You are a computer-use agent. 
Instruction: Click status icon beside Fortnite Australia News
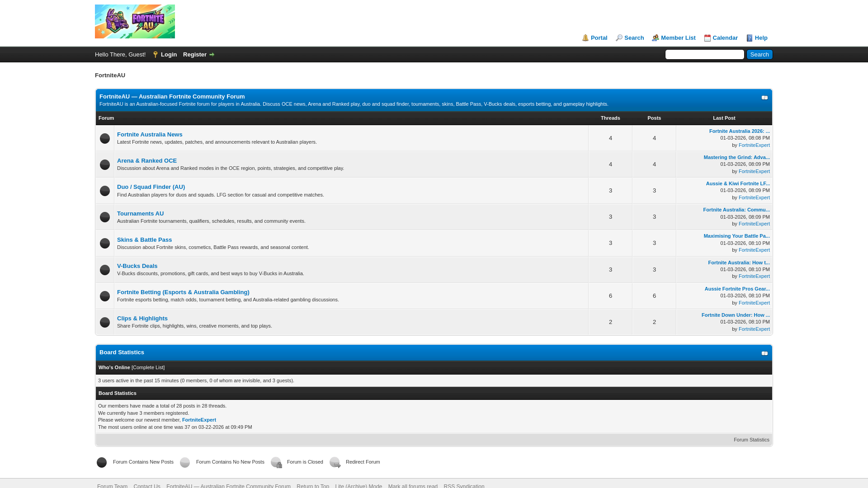105,138
